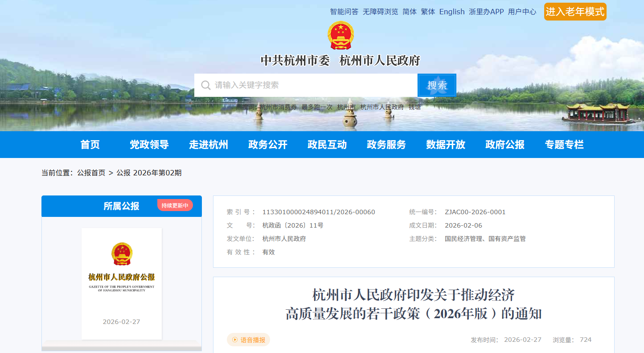Open the 政府公报 navigation tab

(505, 145)
